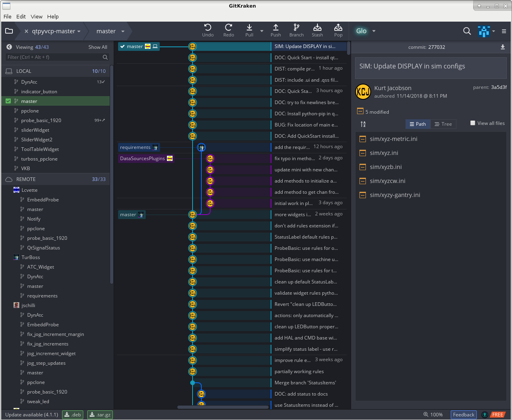The image size is (512, 420).
Task: Click the status bar icon next to FREE
Action: (485, 415)
